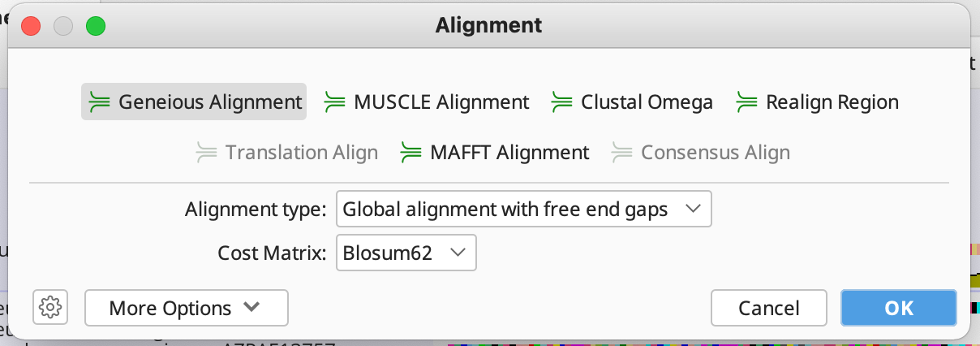Confirm alignment with the OK button
This screenshot has width=980, height=346.
(x=898, y=308)
